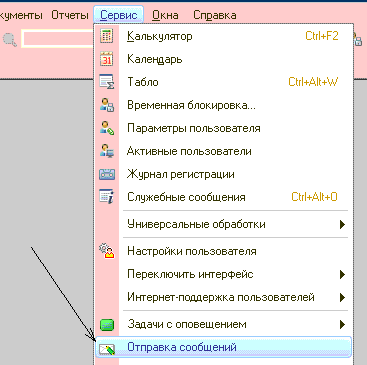The image size is (367, 365).
Task: Click the green Задачи с оповещением icon
Action: (107, 324)
